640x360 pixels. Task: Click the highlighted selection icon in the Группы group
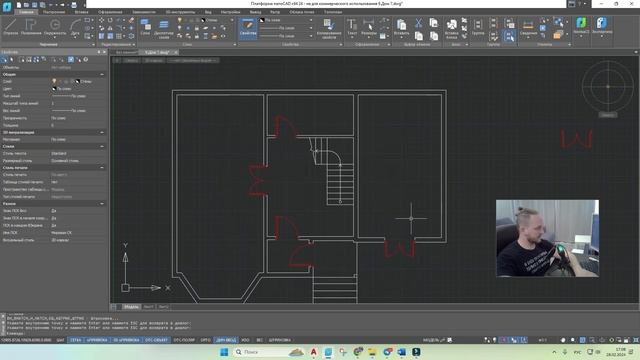coord(509,36)
